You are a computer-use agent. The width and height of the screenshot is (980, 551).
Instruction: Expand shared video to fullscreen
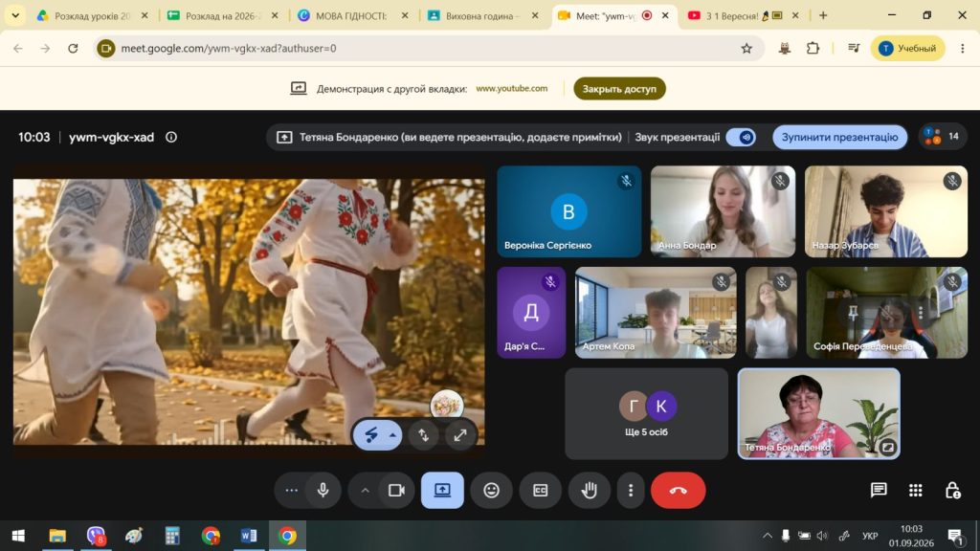point(460,435)
